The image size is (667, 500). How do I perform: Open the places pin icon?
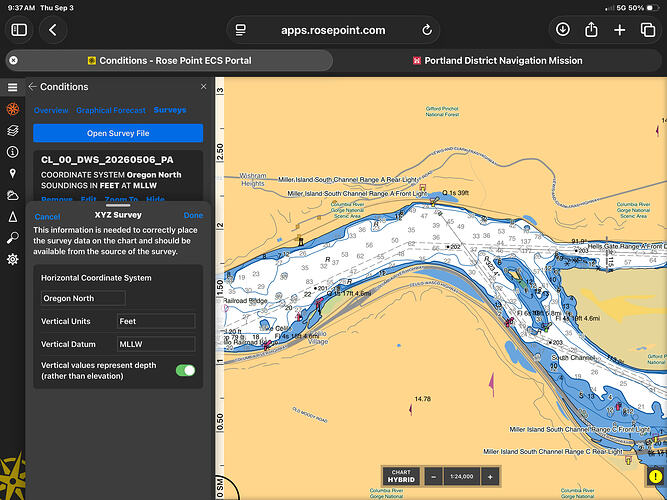click(13, 173)
